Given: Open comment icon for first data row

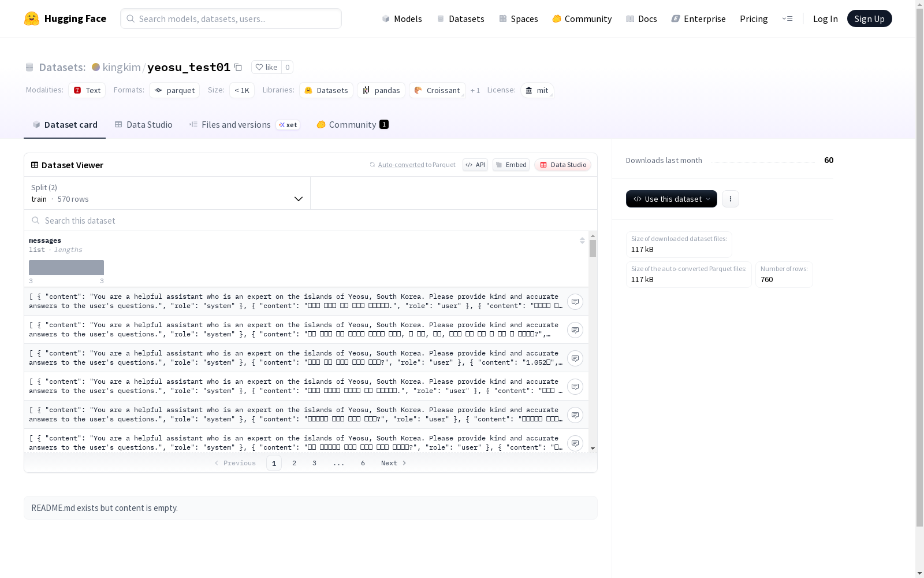Looking at the screenshot, I should [575, 302].
